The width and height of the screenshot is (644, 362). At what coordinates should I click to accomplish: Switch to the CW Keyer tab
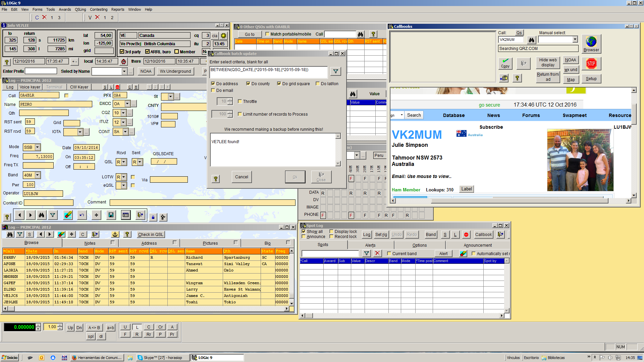[x=79, y=87]
